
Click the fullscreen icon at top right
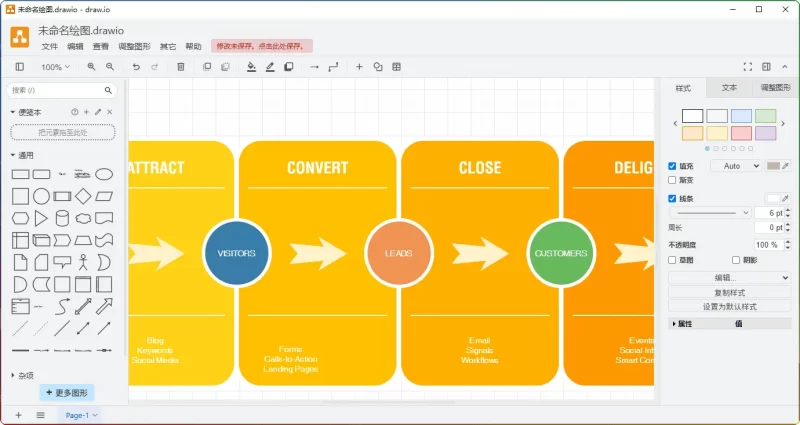[746, 67]
